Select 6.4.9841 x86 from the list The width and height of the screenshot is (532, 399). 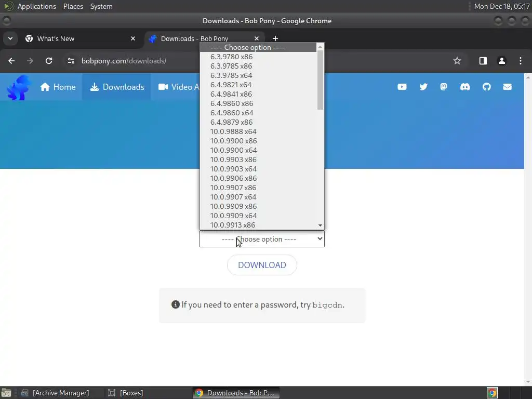[x=258, y=94]
